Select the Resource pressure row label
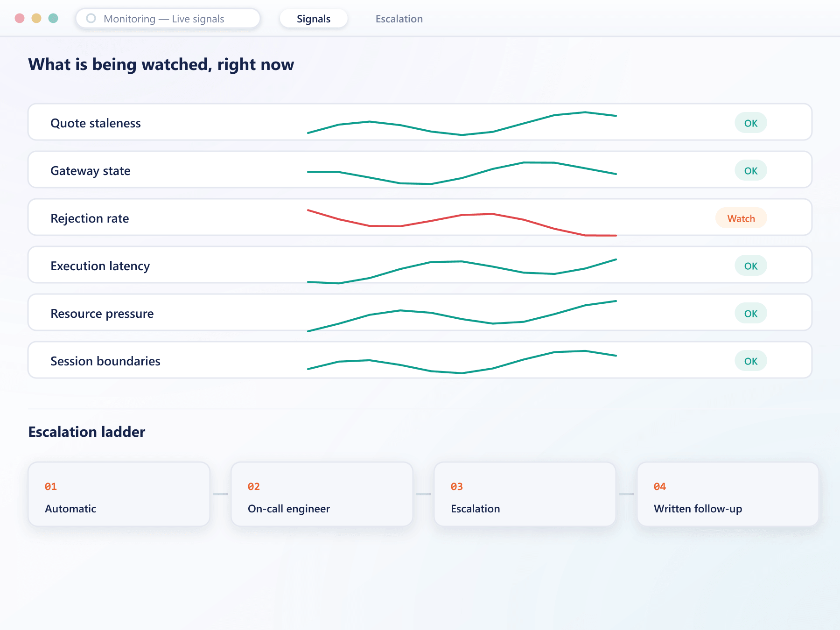 (102, 314)
